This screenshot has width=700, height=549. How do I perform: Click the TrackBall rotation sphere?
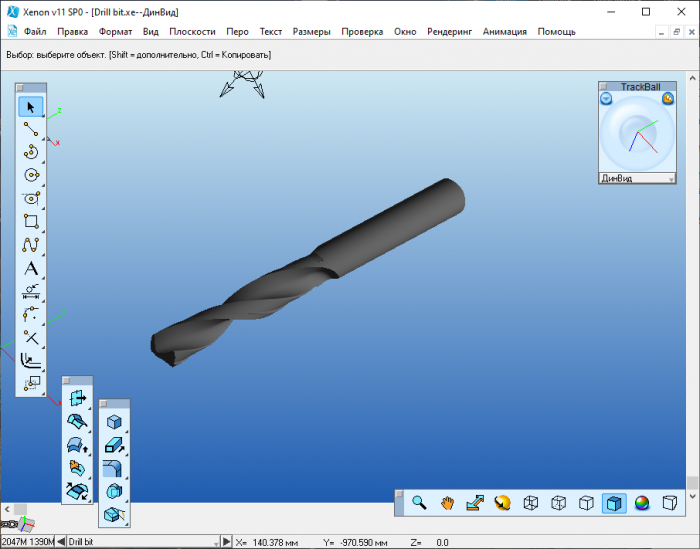(x=637, y=138)
